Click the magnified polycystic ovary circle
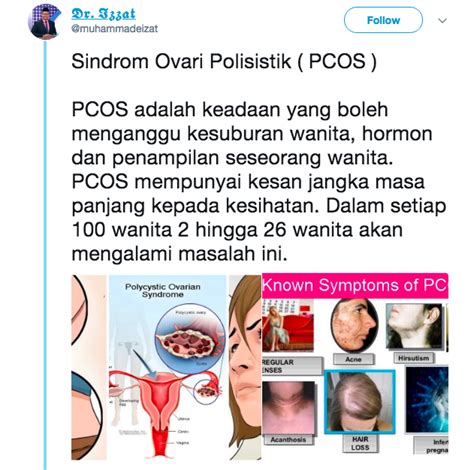 pyautogui.click(x=190, y=337)
